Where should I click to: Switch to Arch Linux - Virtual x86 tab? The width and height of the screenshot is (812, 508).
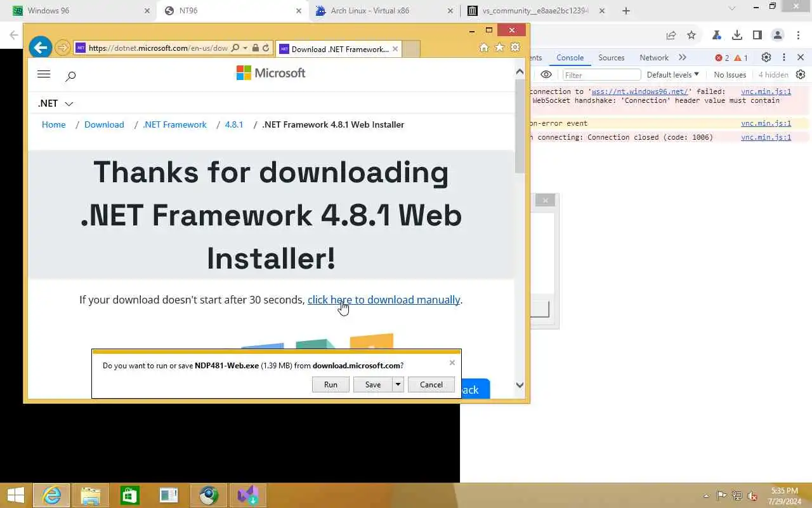coord(384,11)
